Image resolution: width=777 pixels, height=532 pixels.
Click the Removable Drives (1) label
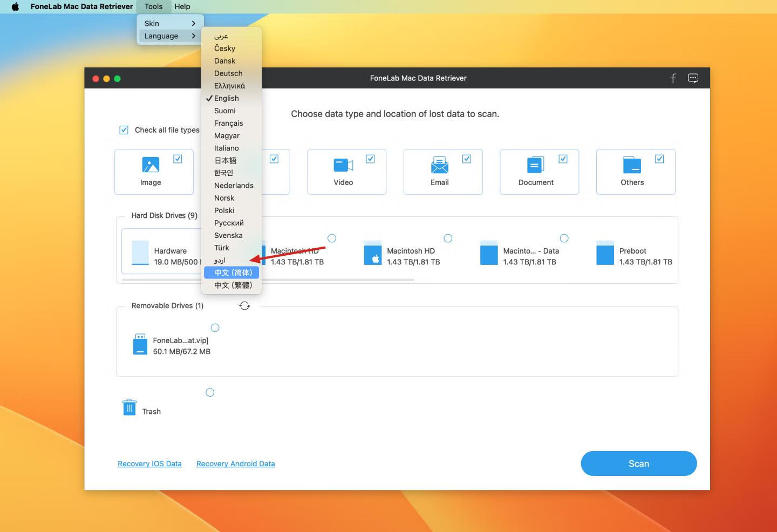click(x=167, y=305)
